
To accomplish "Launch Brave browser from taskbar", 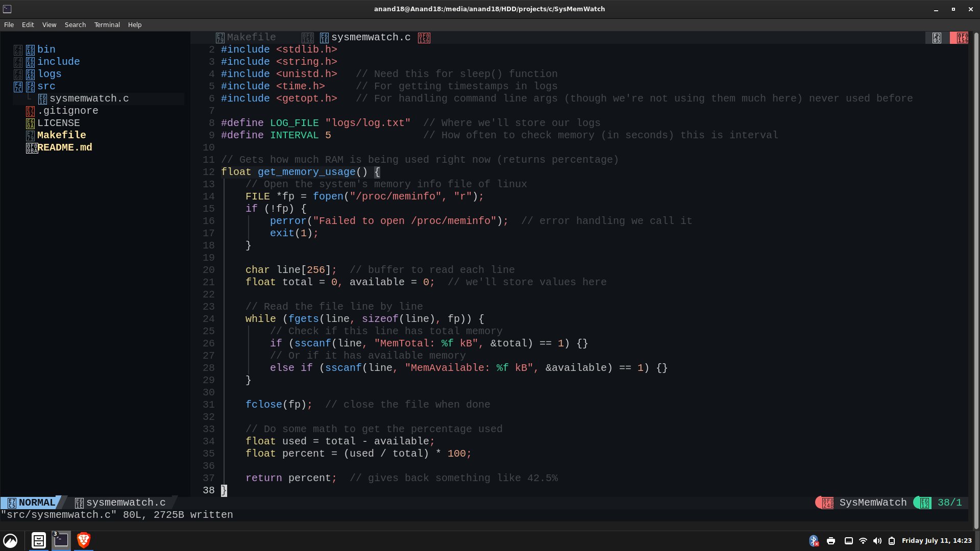I will coord(84,540).
